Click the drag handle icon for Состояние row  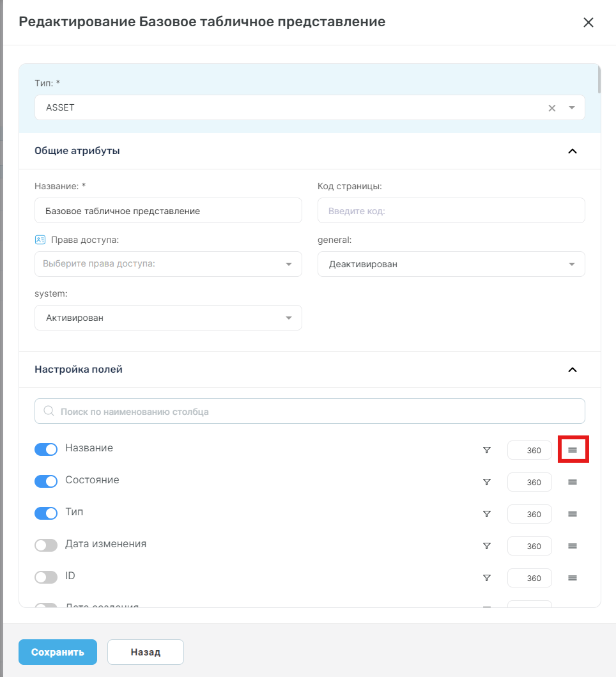(x=573, y=482)
